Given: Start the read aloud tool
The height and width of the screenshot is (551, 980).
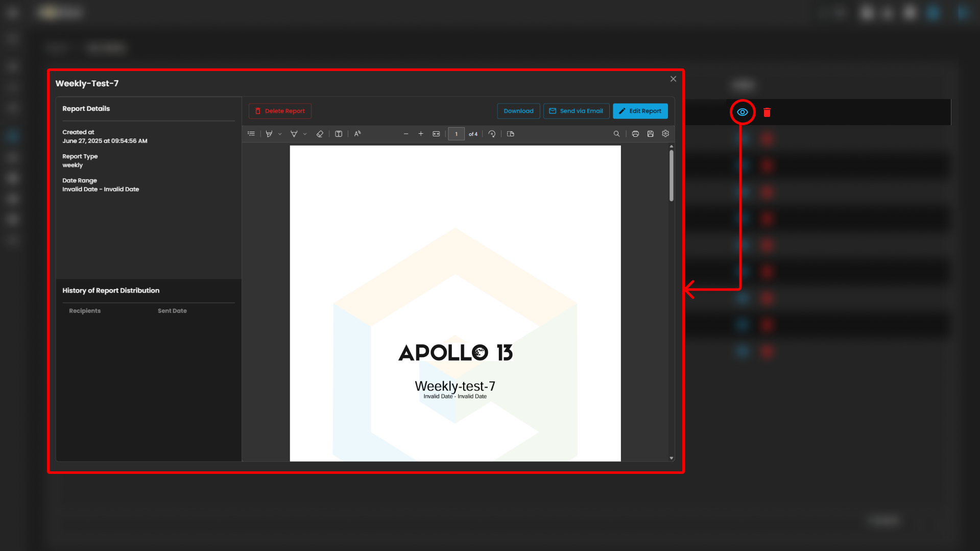Looking at the screenshot, I should coord(357,134).
